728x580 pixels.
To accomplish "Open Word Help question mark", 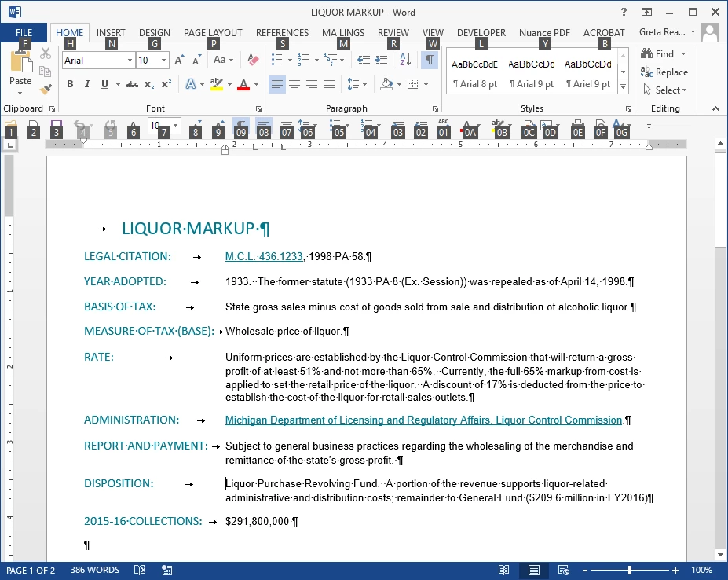I will coord(624,12).
